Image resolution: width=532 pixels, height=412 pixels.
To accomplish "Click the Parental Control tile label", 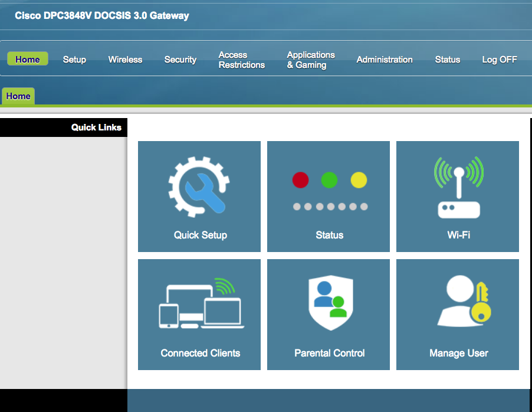I will 330,353.
